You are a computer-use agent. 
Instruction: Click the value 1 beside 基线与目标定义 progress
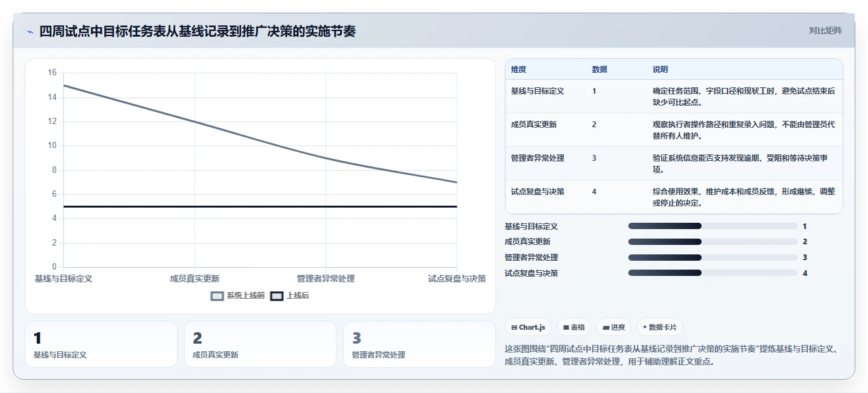[x=805, y=226]
